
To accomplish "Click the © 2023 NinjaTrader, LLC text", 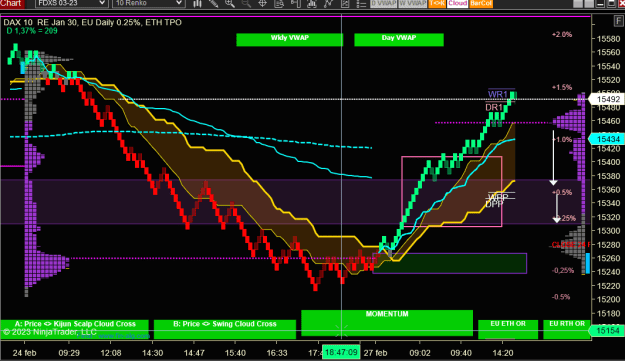I will [x=50, y=332].
